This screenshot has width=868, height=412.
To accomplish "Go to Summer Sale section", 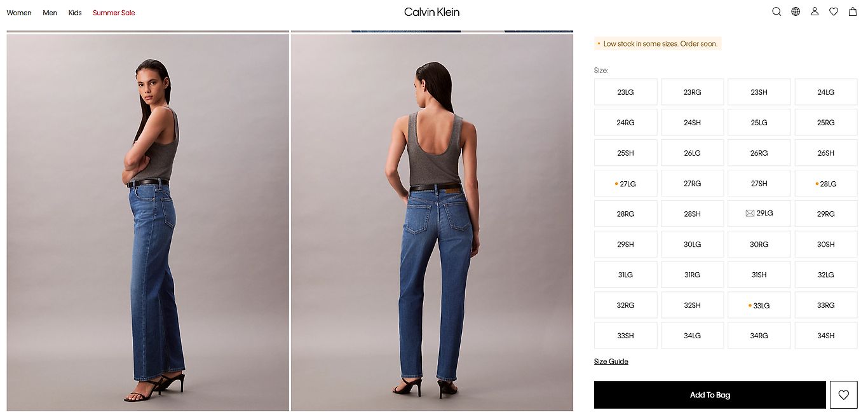I will [114, 13].
